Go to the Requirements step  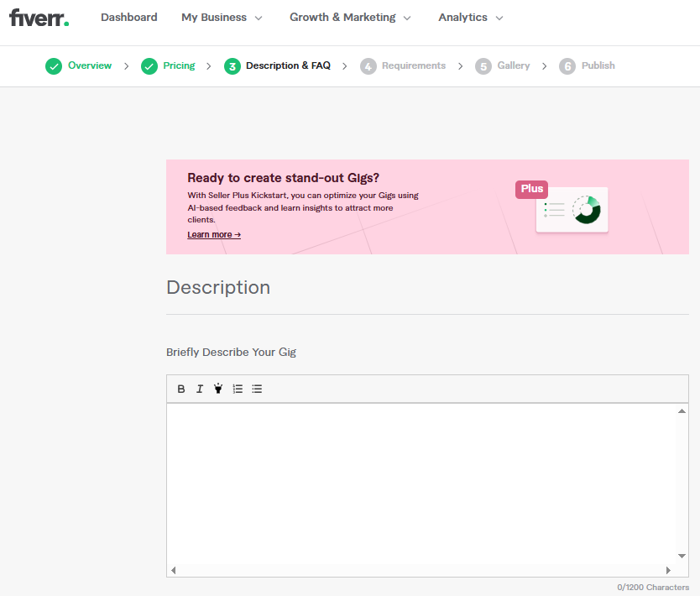(413, 65)
